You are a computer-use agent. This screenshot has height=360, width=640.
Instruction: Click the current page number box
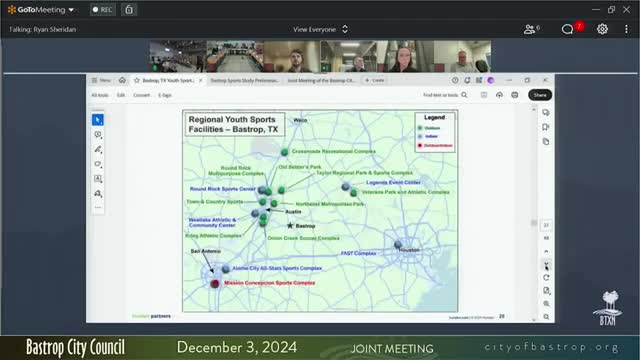click(546, 225)
